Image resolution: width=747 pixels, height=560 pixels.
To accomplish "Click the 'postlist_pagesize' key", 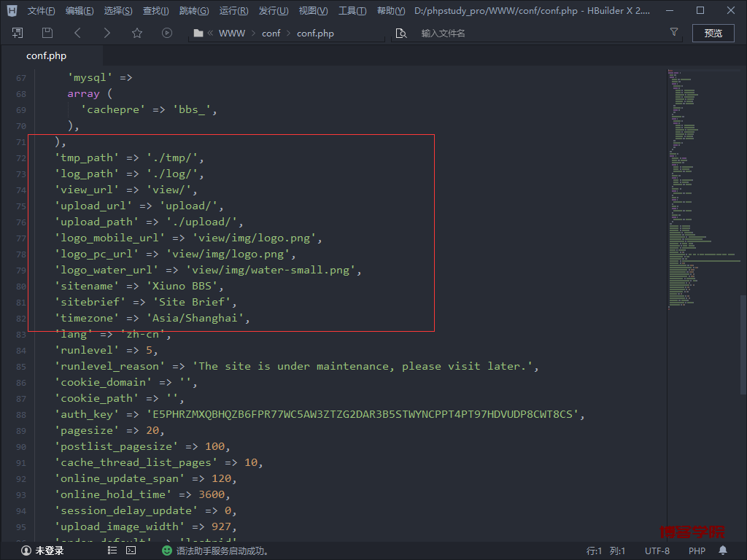I will 116,446.
